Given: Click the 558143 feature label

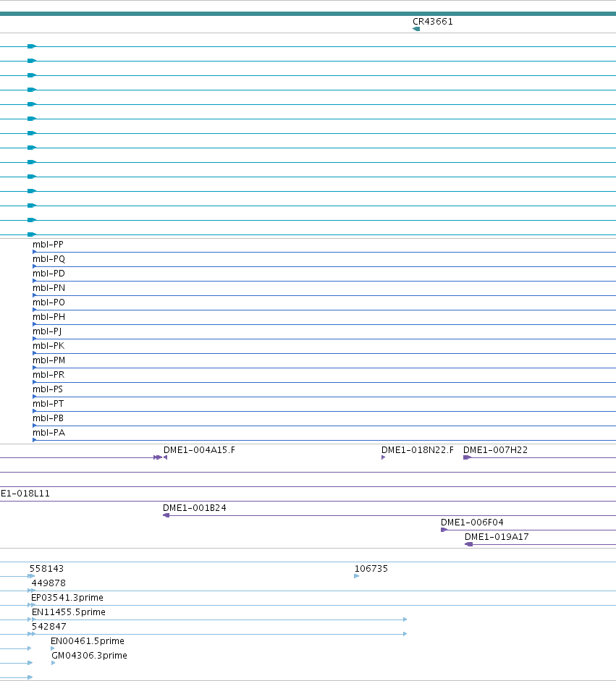Looking at the screenshot, I should pyautogui.click(x=46, y=569).
